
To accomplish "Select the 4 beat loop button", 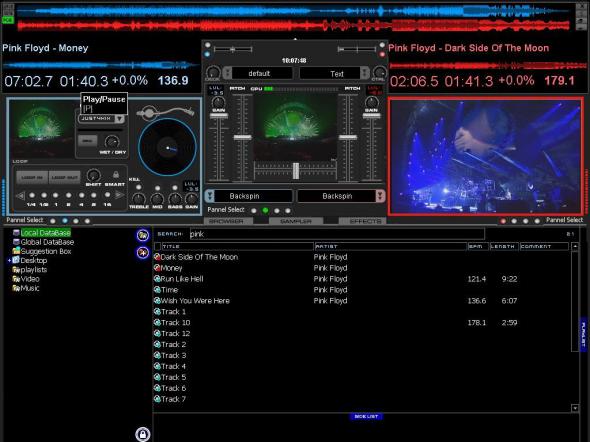I will tap(81, 195).
